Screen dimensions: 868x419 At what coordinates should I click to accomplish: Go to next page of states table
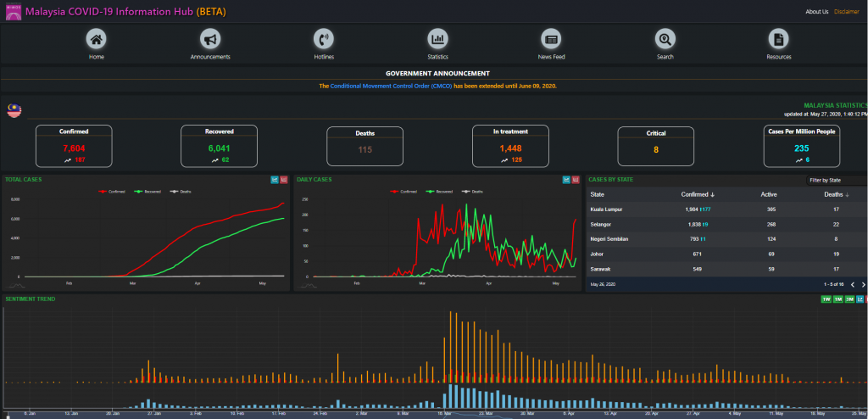point(863,285)
